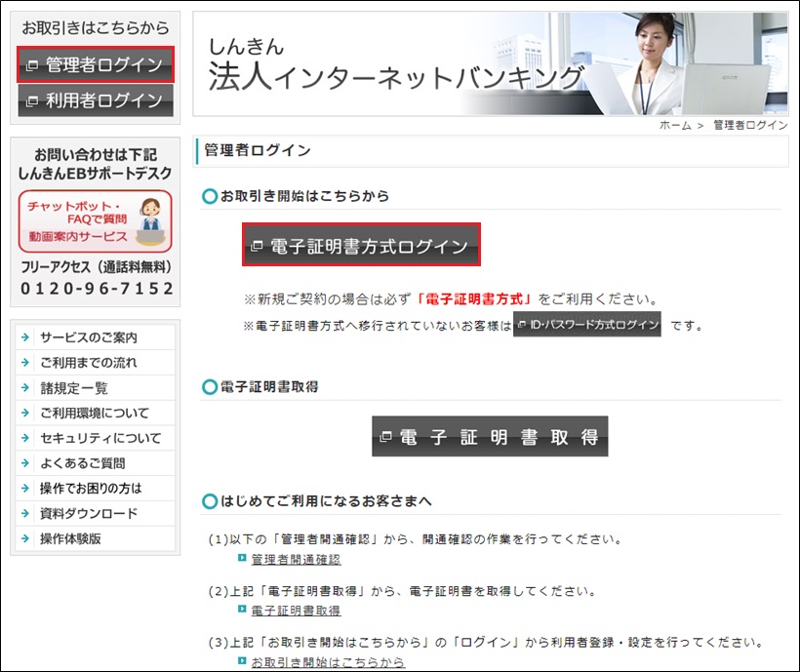Click the 管理者開通確認 link

(x=296, y=560)
